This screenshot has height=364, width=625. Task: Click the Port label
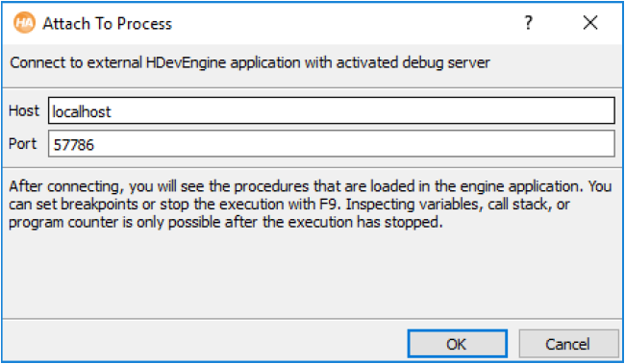pos(22,143)
